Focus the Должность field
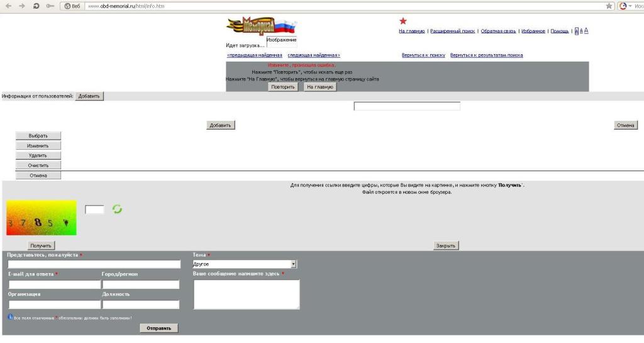Screen dimensions: 644x343 coord(141,305)
